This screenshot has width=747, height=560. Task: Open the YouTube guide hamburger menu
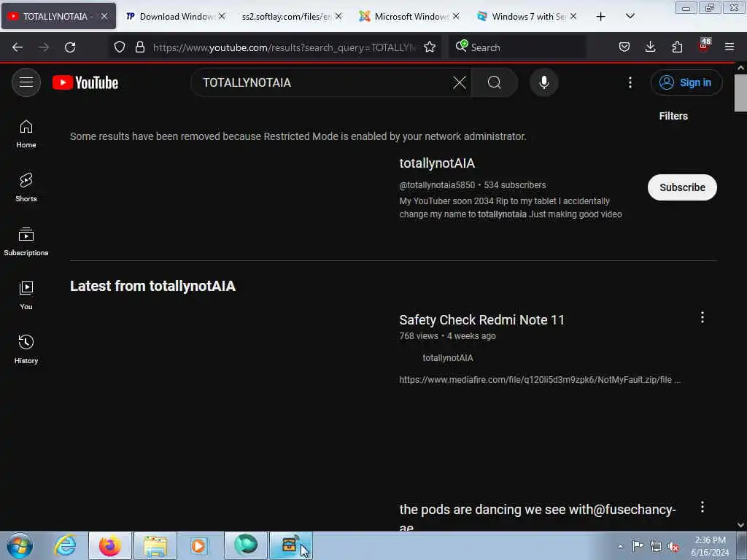[x=26, y=82]
